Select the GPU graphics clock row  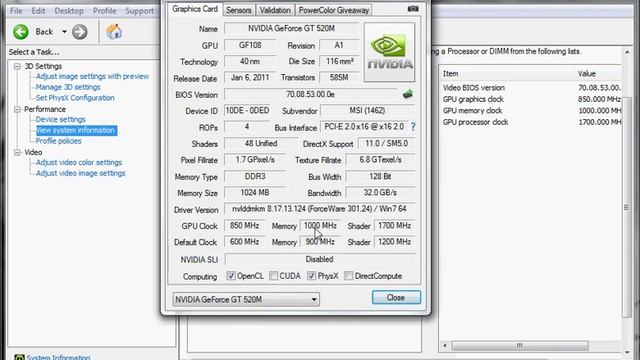click(531, 99)
